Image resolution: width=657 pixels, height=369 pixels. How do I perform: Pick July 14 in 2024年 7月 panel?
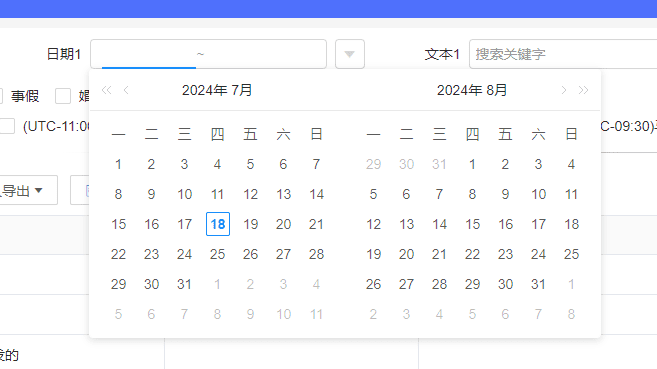point(316,194)
